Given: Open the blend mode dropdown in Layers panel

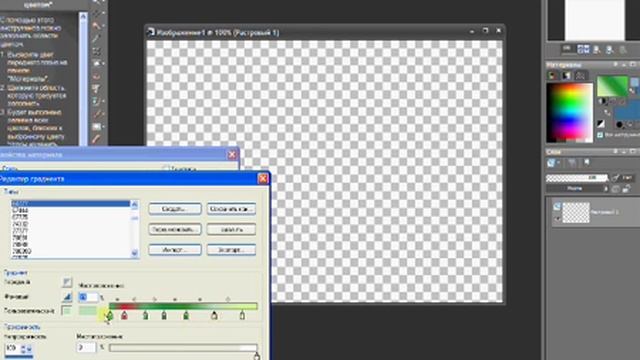Looking at the screenshot, I should [577, 189].
